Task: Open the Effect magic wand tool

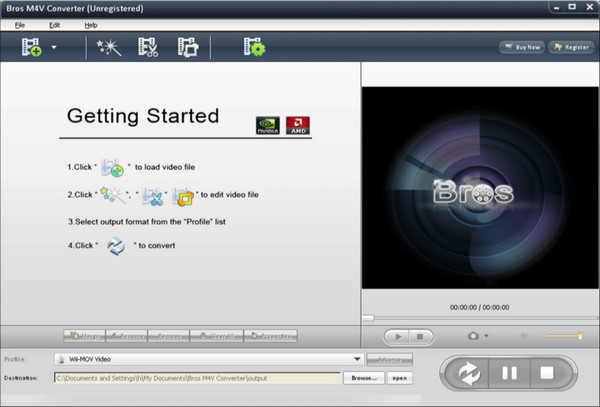Action: coord(109,47)
